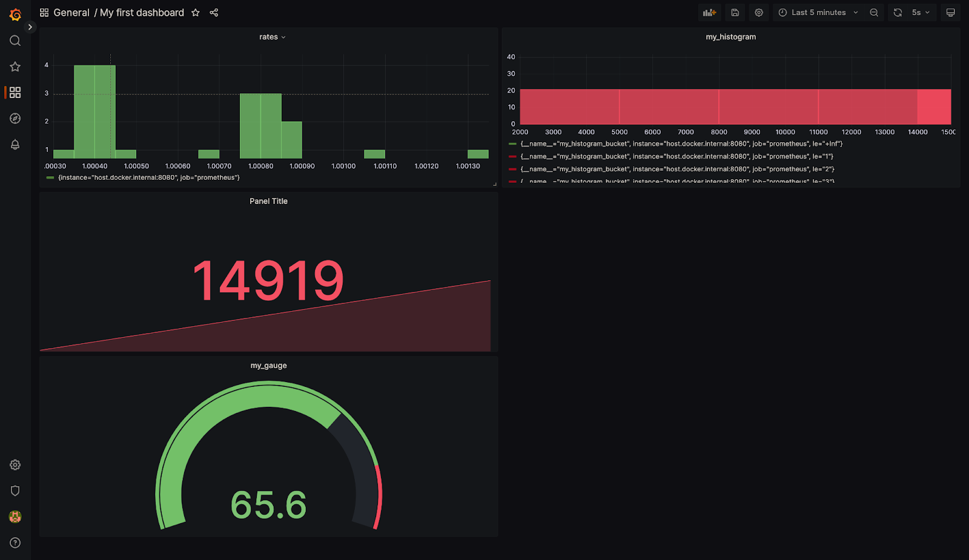969x560 pixels.
Task: Mark dashboard as favorite with the star
Action: tap(196, 13)
